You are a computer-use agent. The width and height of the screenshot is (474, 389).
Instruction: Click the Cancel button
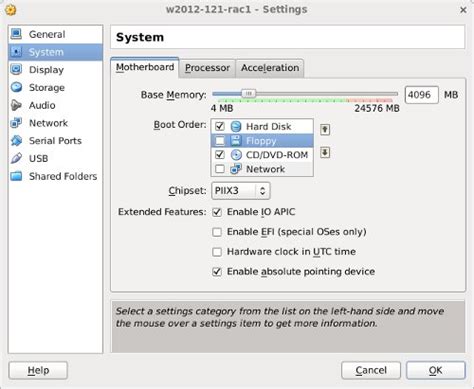(x=371, y=370)
